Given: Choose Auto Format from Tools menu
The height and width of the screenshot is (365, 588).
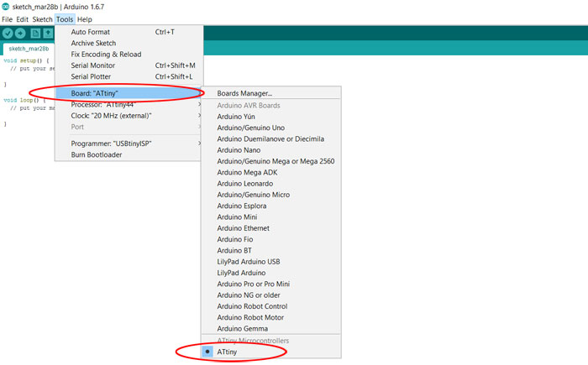Looking at the screenshot, I should pyautogui.click(x=129, y=32).
